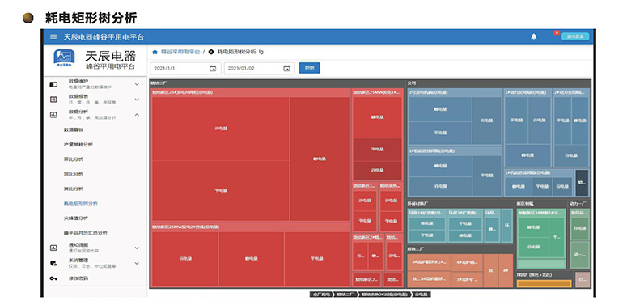Click the blue 更新 button
Image resolution: width=644 pixels, height=301 pixels.
(x=309, y=68)
